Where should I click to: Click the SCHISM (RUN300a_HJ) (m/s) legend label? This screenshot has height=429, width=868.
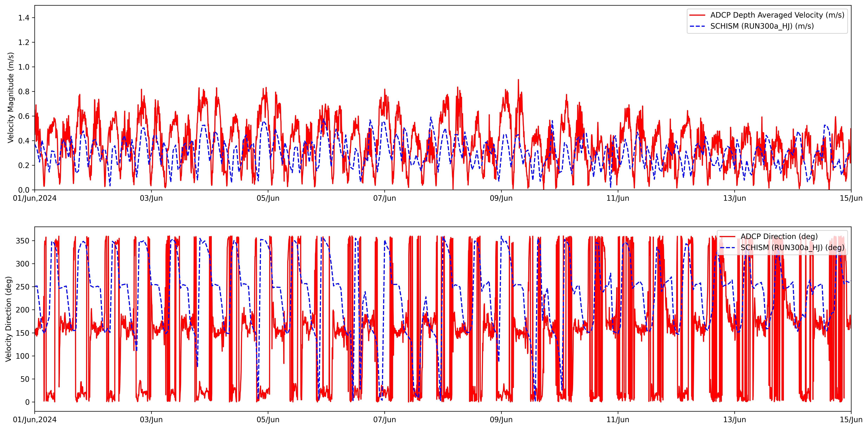coord(762,26)
